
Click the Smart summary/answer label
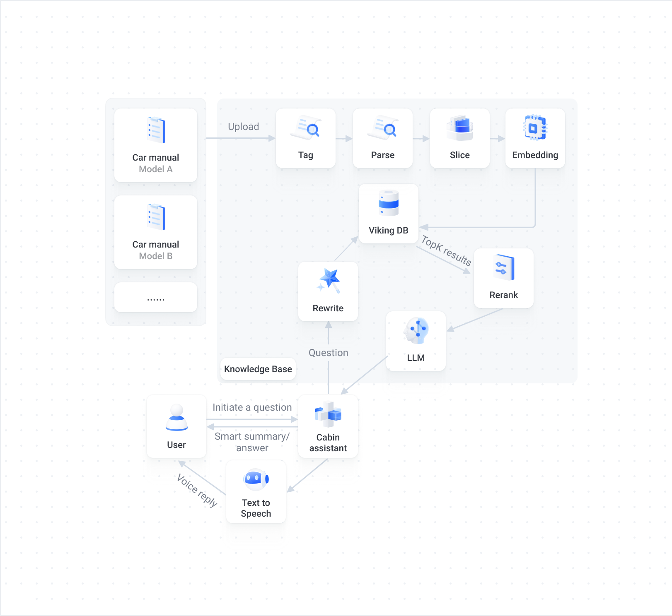pyautogui.click(x=252, y=442)
